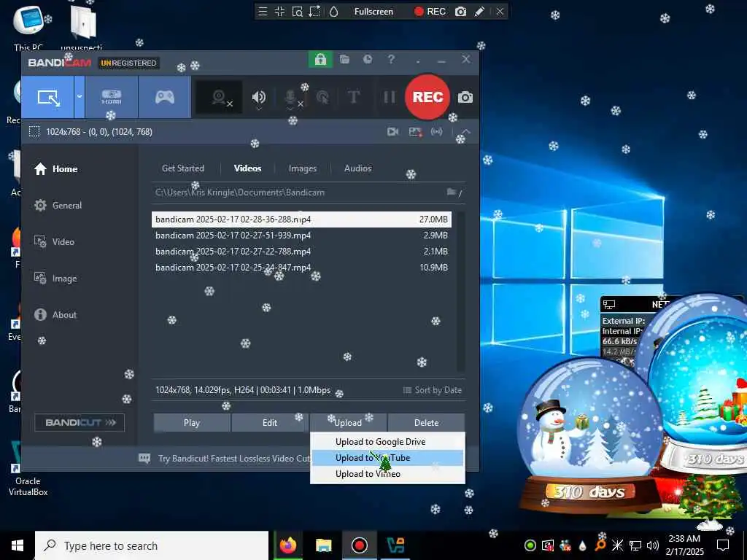The image size is (747, 560).
Task: Select video bandicam 2025-02-17 02-27-51-939.mp4
Action: point(301,236)
